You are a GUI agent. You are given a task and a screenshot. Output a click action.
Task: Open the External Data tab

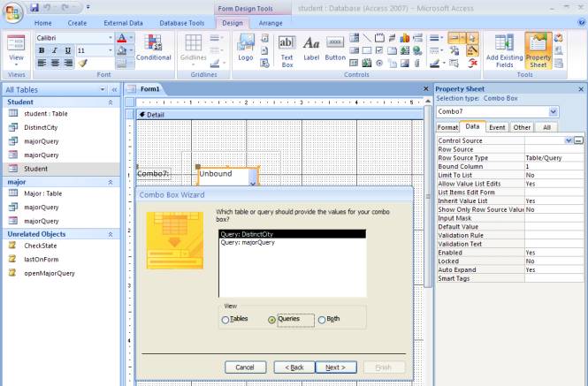tap(124, 23)
